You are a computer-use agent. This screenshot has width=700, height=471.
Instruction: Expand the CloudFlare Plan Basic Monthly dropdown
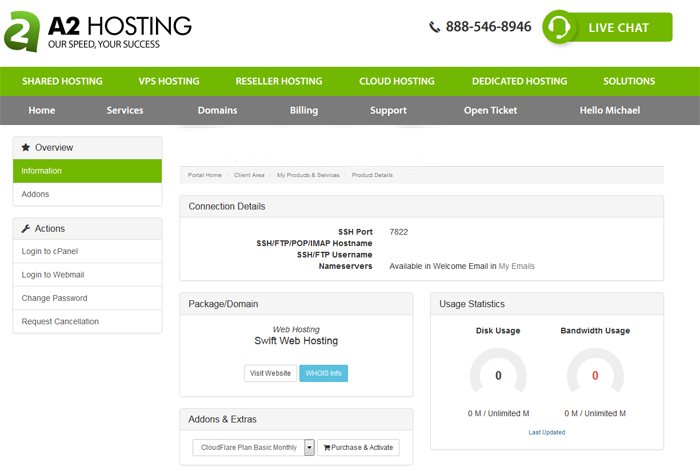[x=254, y=447]
